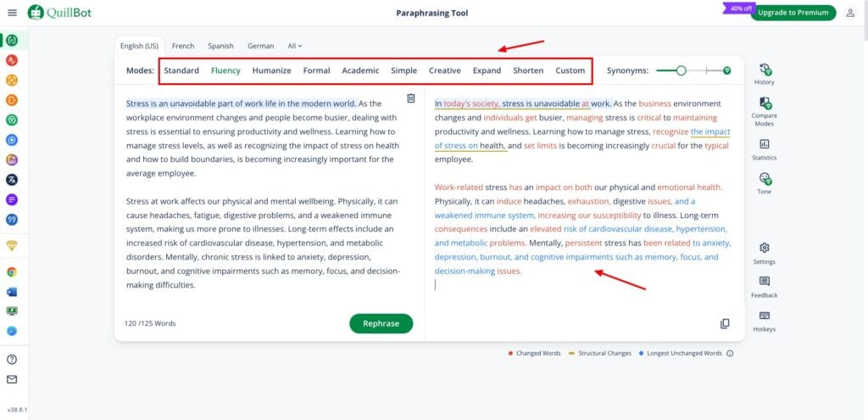Click the orange target AI Detector sidebar icon
Image resolution: width=868 pixels, height=420 pixels.
pos(12,80)
